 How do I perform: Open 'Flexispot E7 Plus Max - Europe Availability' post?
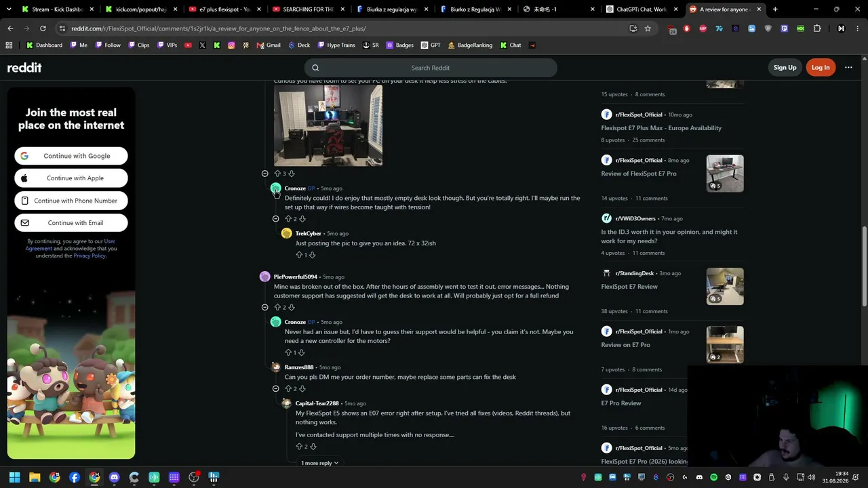pos(661,128)
